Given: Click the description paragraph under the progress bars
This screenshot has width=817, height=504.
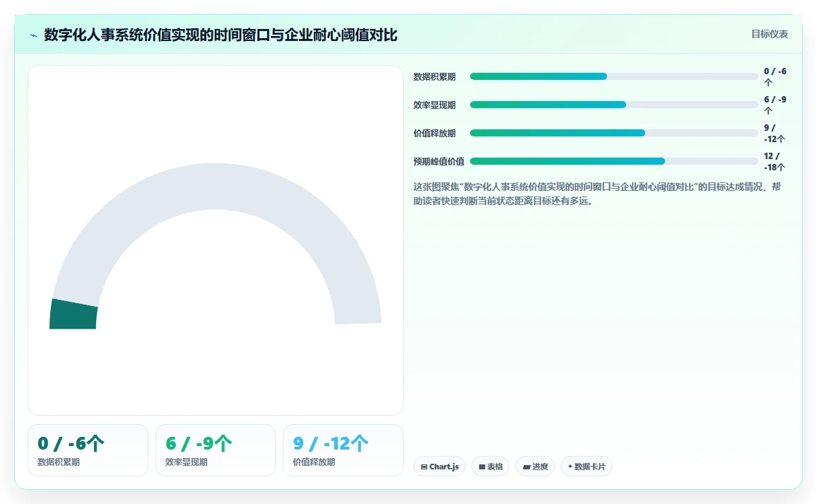Looking at the screenshot, I should 597,194.
